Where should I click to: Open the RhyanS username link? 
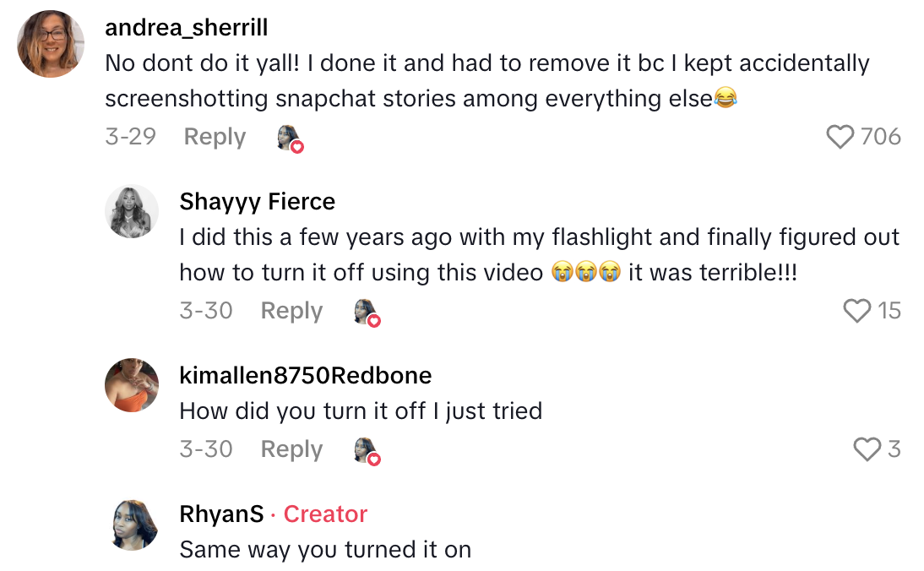pos(221,514)
